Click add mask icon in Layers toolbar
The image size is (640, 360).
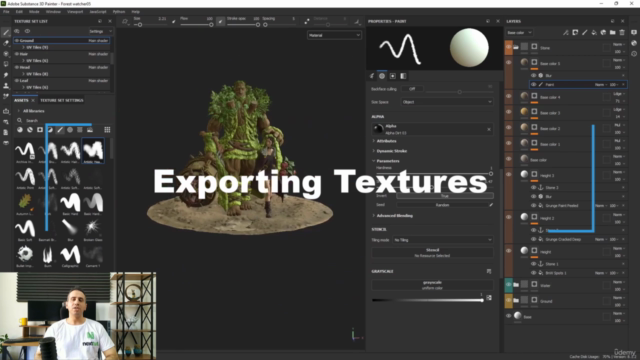(575, 32)
